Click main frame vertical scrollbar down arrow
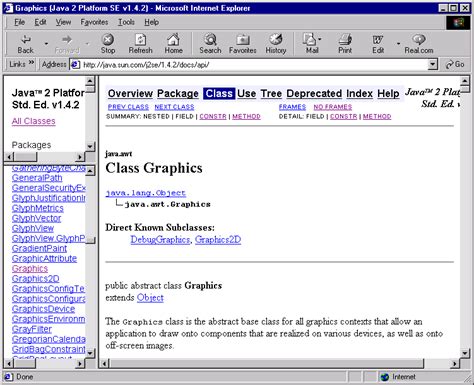Viewport: 474px width, 385px height. (x=465, y=353)
